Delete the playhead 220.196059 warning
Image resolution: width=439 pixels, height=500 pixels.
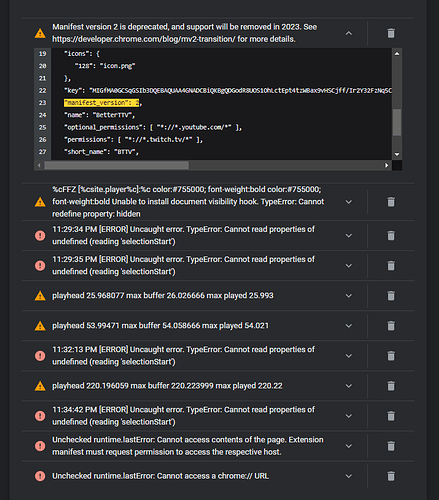pyautogui.click(x=391, y=386)
